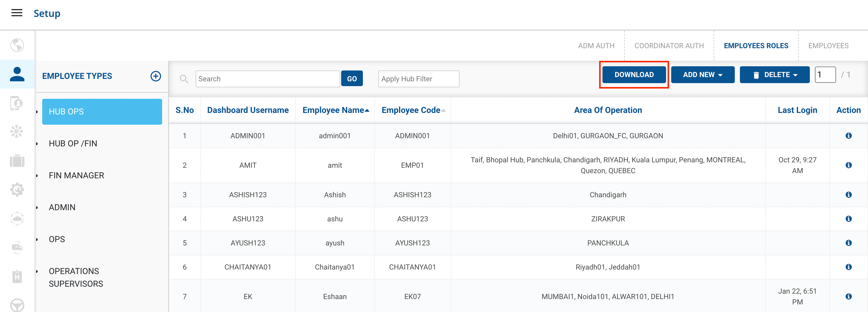
Task: Select the user profile sidebar icon
Action: 17,74
